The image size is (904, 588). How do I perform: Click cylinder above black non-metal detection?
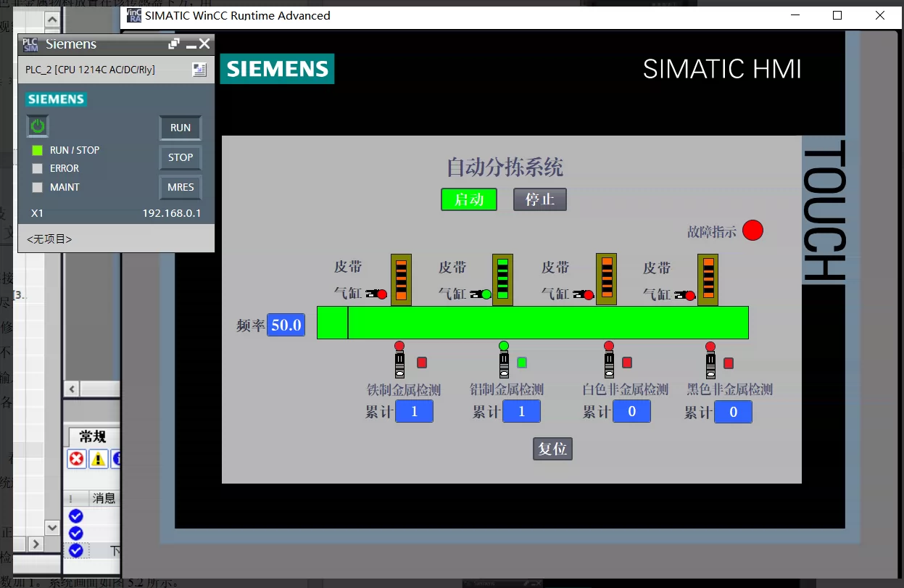tap(685, 295)
